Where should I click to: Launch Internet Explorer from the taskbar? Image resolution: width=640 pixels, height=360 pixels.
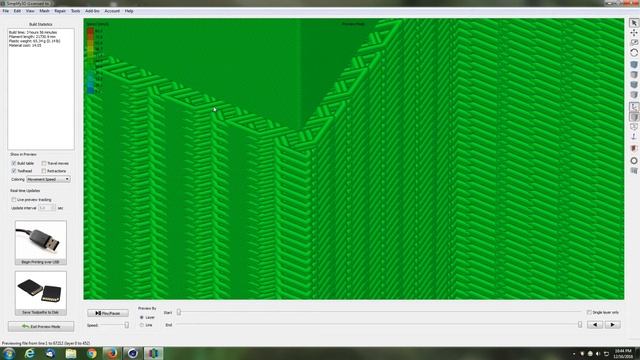30,353
